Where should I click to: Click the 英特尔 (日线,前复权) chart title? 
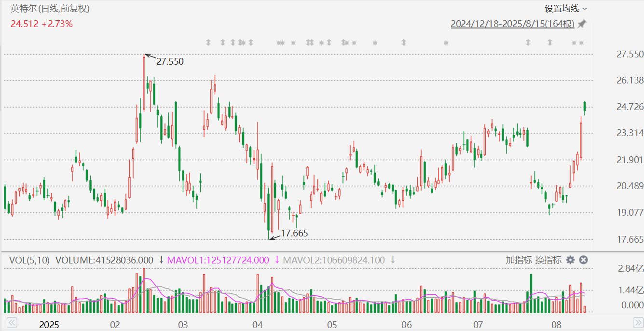pos(50,9)
